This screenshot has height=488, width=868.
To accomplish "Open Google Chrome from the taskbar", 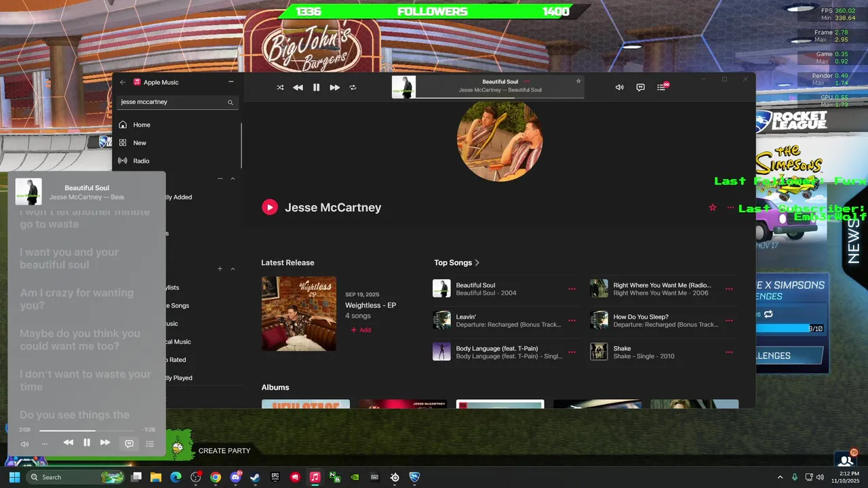I will click(x=216, y=477).
